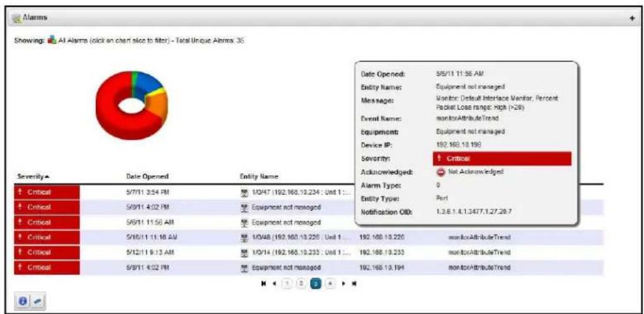Sort by the Severity column header
Image resolution: width=644 pixels, height=314 pixels.
coord(33,176)
